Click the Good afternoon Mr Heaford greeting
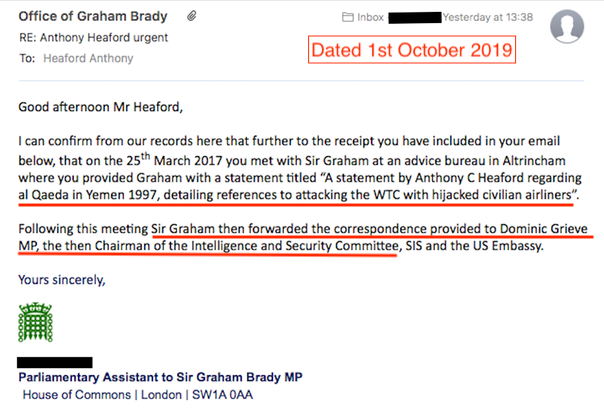Screen dimensions: 604x412 tap(101, 107)
